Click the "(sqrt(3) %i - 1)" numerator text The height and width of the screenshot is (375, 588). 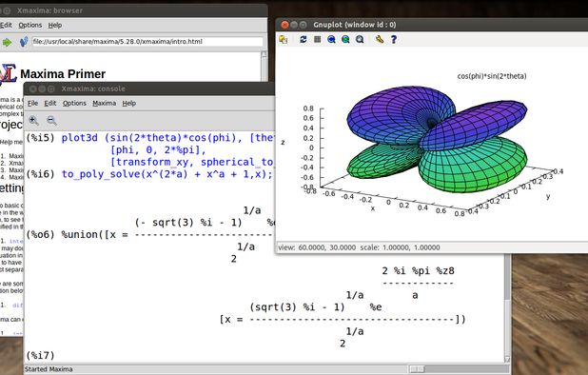[298, 307]
